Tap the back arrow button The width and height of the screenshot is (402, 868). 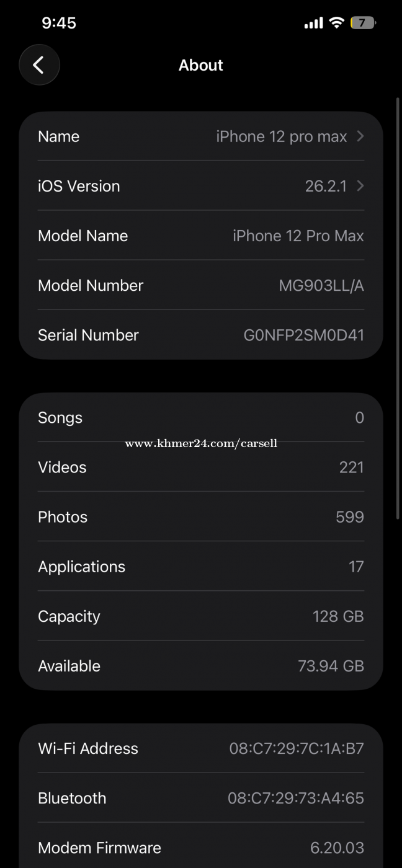point(39,65)
